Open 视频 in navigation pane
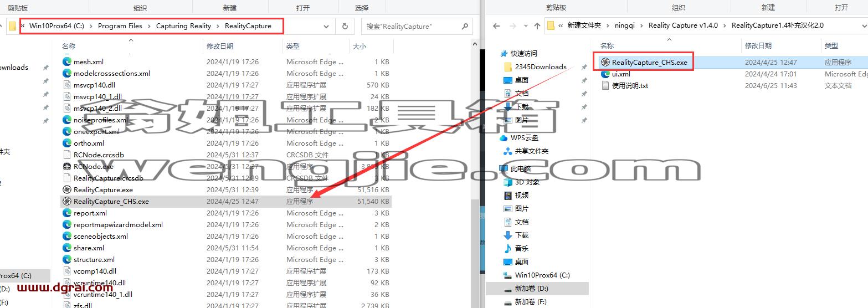 point(521,195)
